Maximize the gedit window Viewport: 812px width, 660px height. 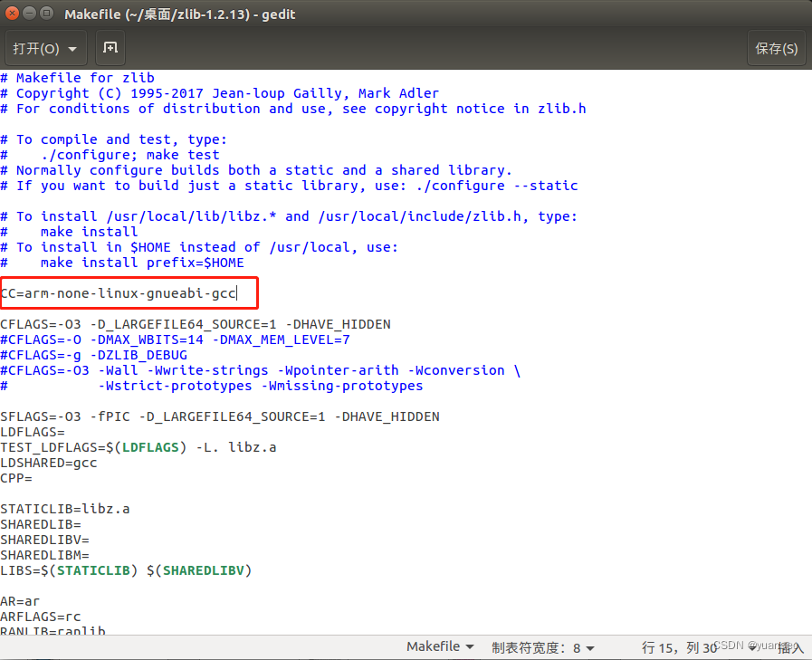[x=46, y=14]
